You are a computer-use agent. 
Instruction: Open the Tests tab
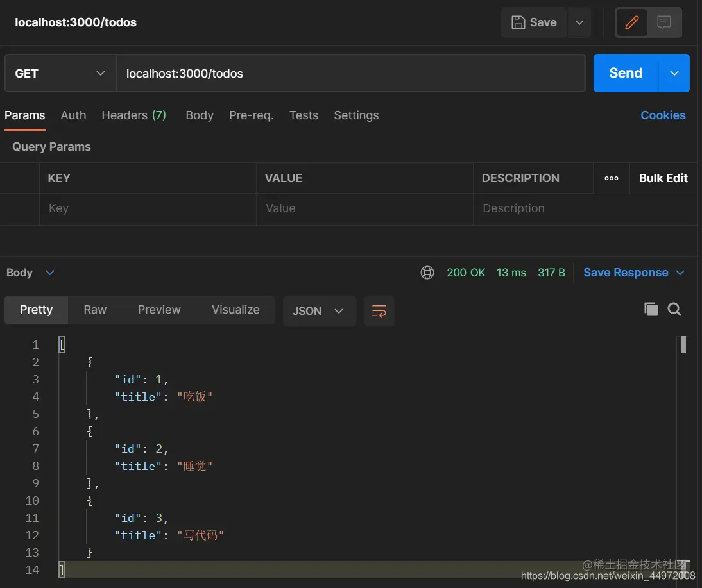click(304, 115)
